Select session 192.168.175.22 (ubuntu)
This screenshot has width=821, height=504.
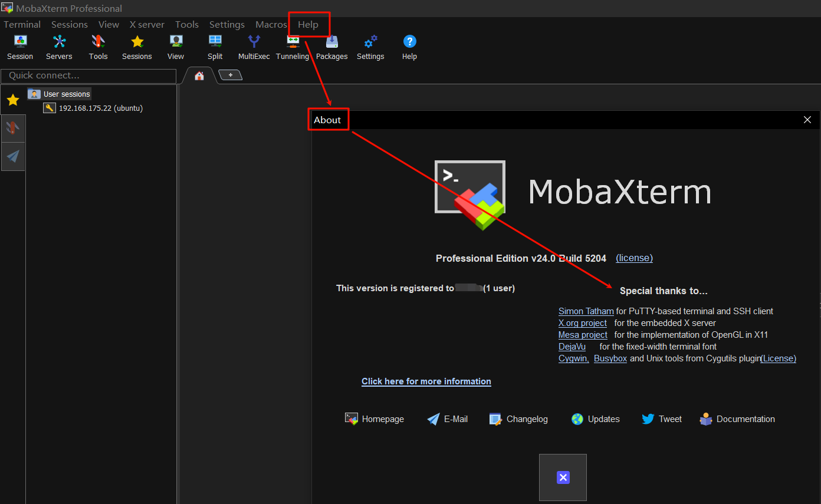tap(93, 108)
